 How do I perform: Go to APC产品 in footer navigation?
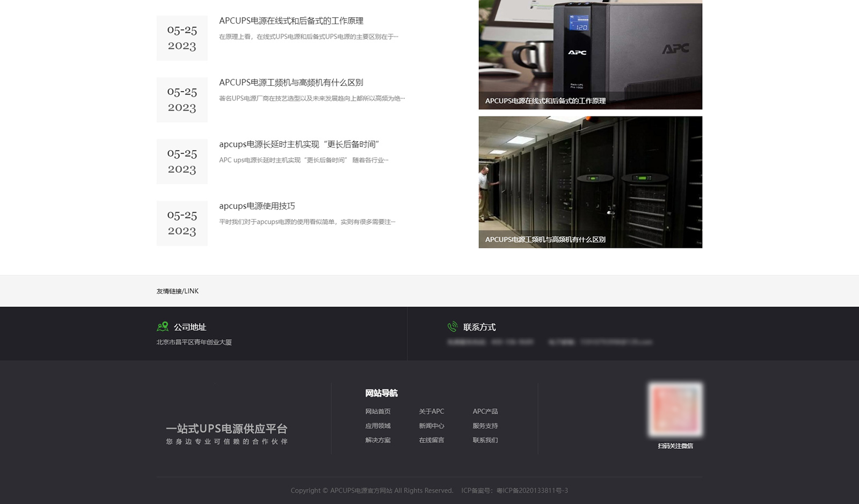click(x=485, y=412)
